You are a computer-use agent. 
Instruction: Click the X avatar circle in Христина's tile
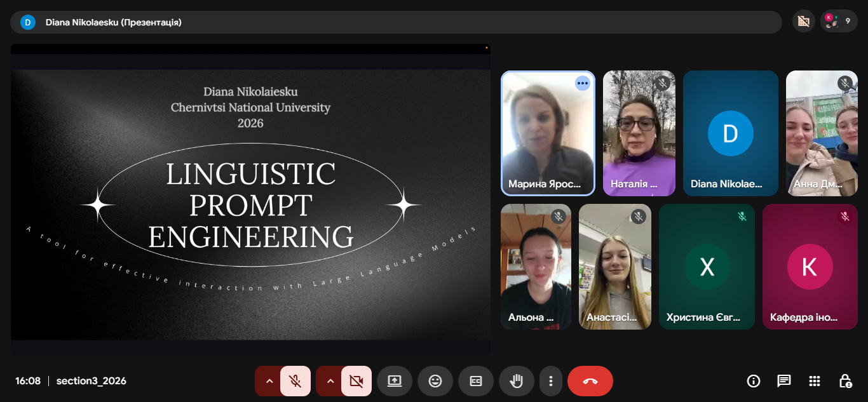707,267
